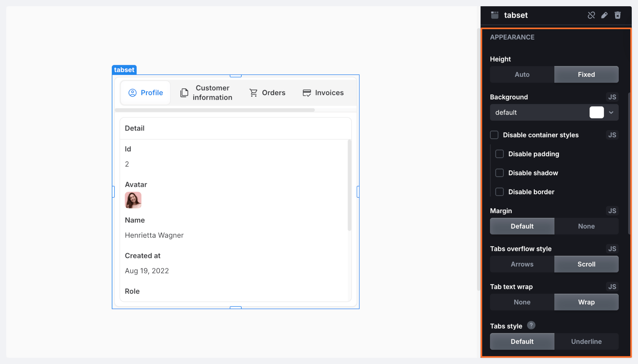
Task: Click the Orders shopping cart icon
Action: pos(253,93)
